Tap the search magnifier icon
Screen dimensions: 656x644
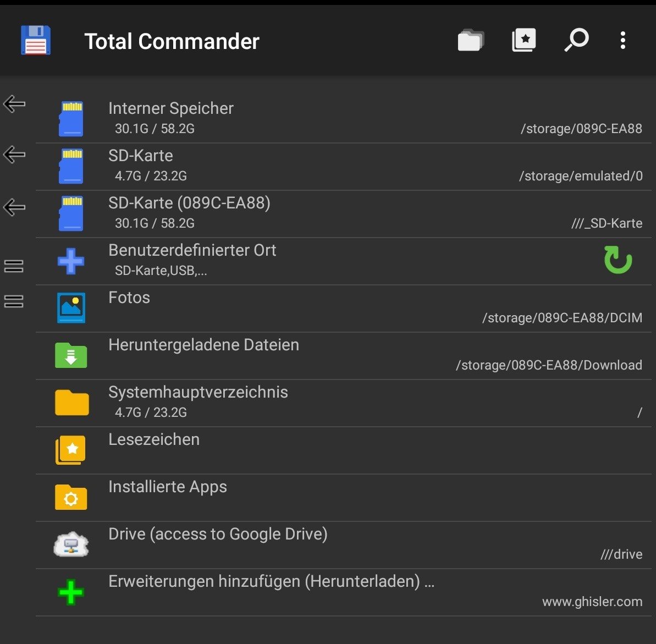576,40
